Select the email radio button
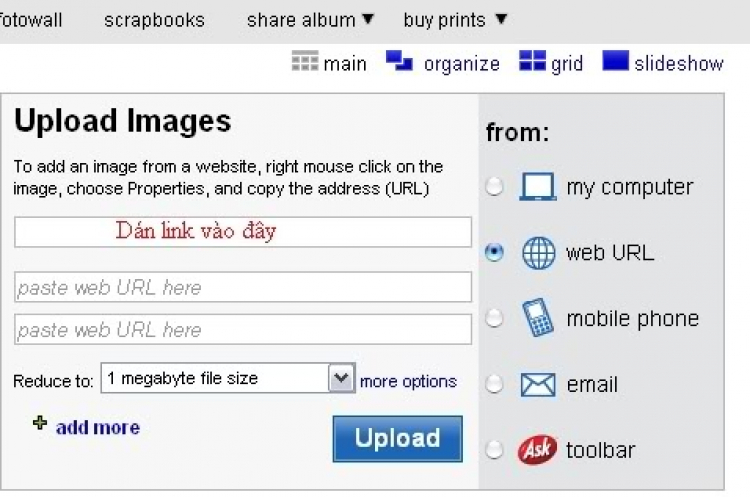Image resolution: width=750 pixels, height=497 pixels. pos(494,384)
